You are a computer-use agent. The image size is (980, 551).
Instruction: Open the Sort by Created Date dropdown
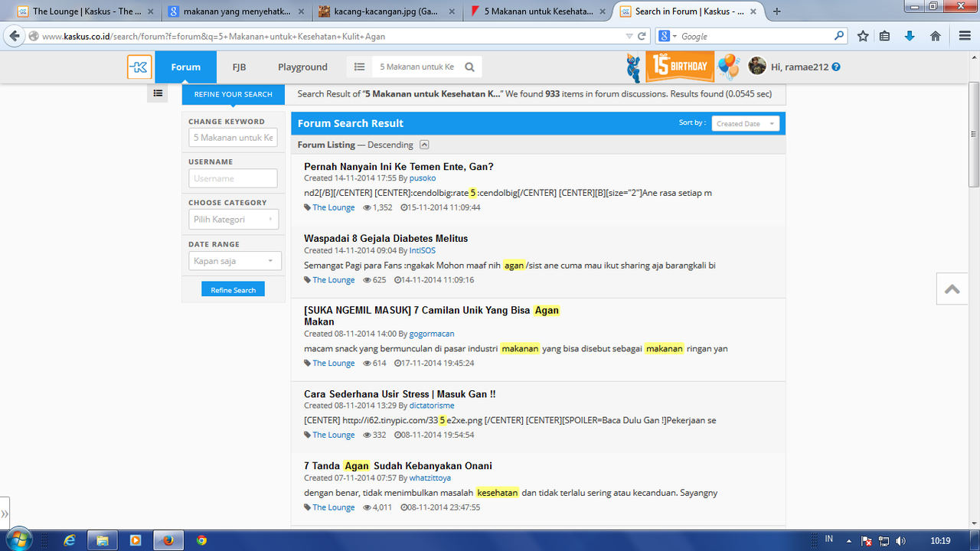pyautogui.click(x=746, y=123)
